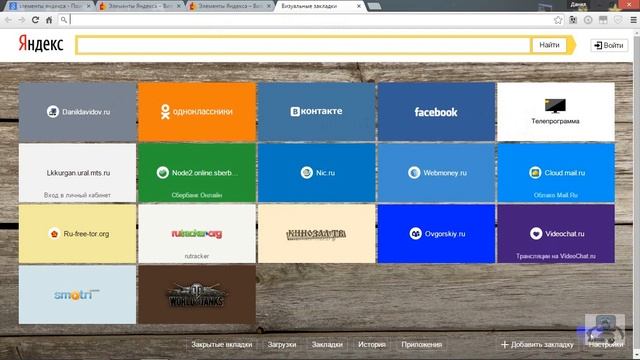The height and width of the screenshot is (360, 640).
Task: Open the Телепрограмма bookmark tile
Action: click(x=556, y=112)
